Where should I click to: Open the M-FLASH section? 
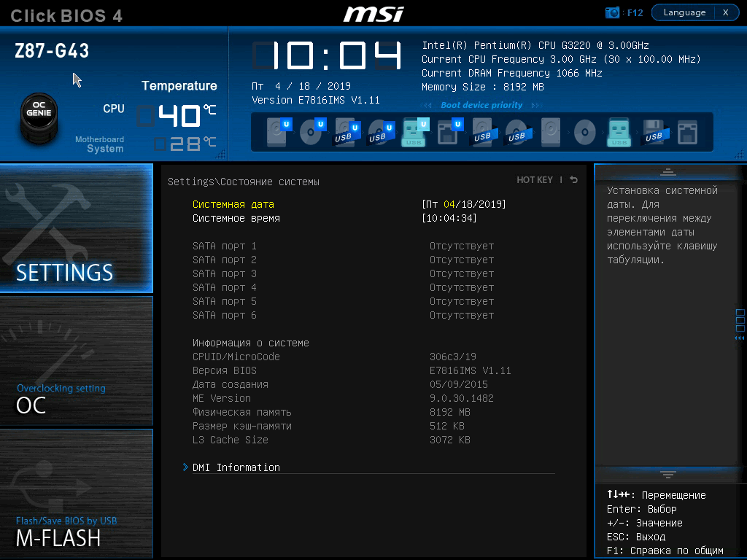[76, 494]
